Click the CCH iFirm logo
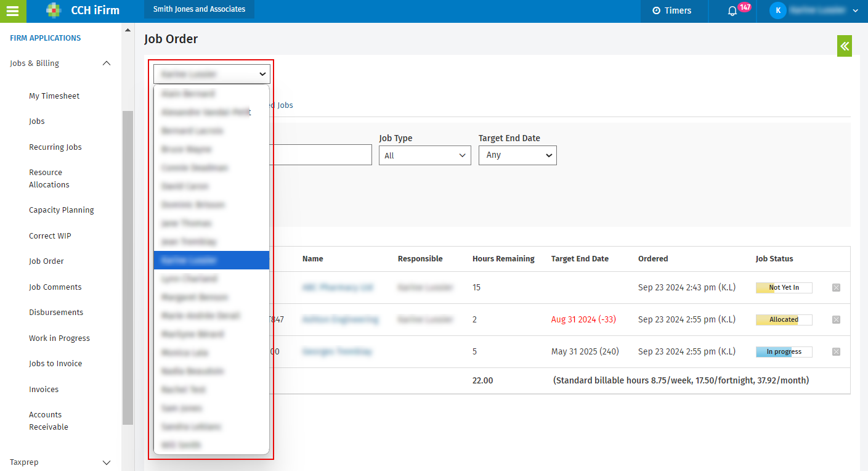 pyautogui.click(x=83, y=10)
